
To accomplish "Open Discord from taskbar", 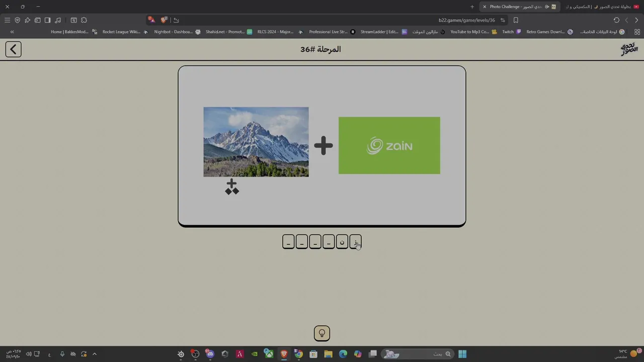I will 210,354.
